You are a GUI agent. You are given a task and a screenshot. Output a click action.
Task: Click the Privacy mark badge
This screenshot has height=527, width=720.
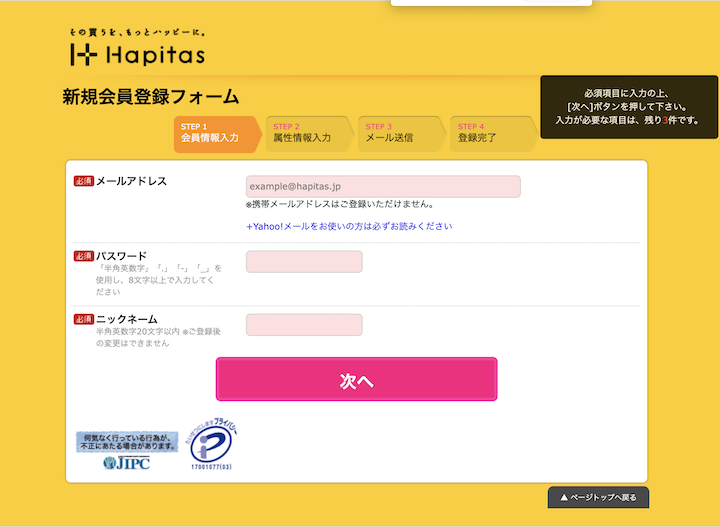212,443
